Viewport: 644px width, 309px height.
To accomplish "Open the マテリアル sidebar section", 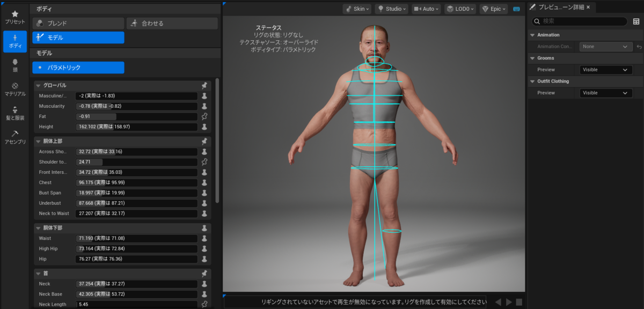I will (14, 89).
